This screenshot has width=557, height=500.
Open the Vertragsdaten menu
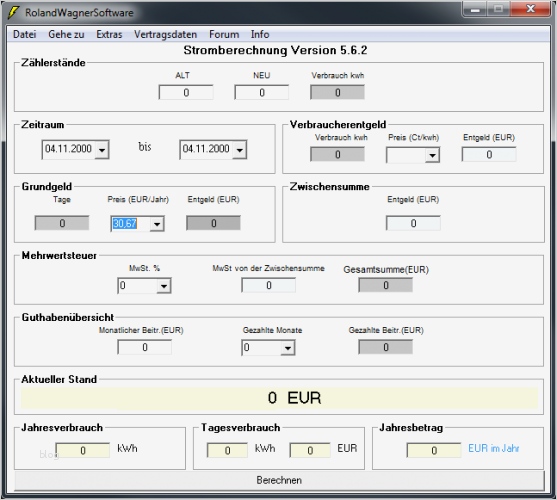(165, 34)
